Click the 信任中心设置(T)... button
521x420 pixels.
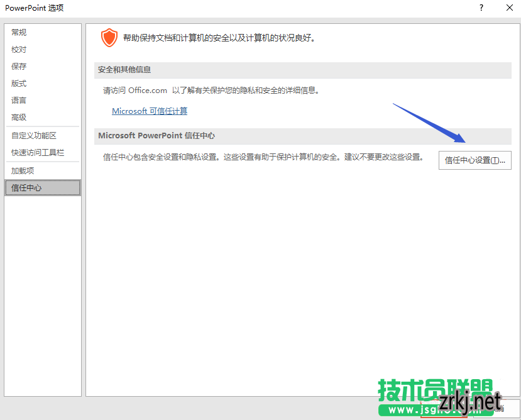(475, 160)
